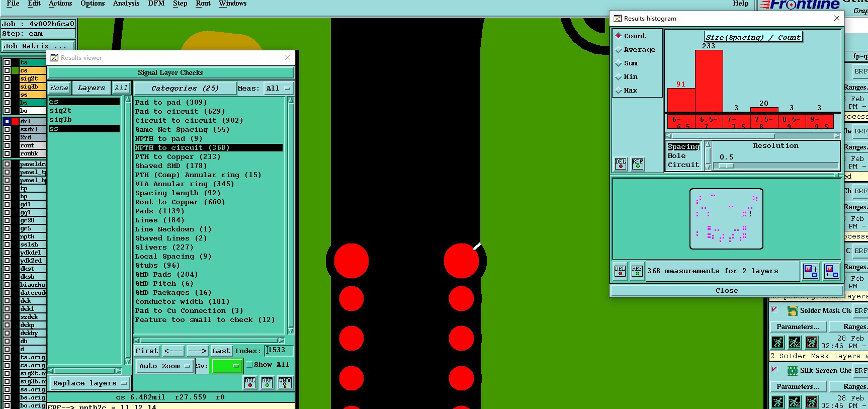Click the red drl layer color box
868x409 pixels.
15,121
